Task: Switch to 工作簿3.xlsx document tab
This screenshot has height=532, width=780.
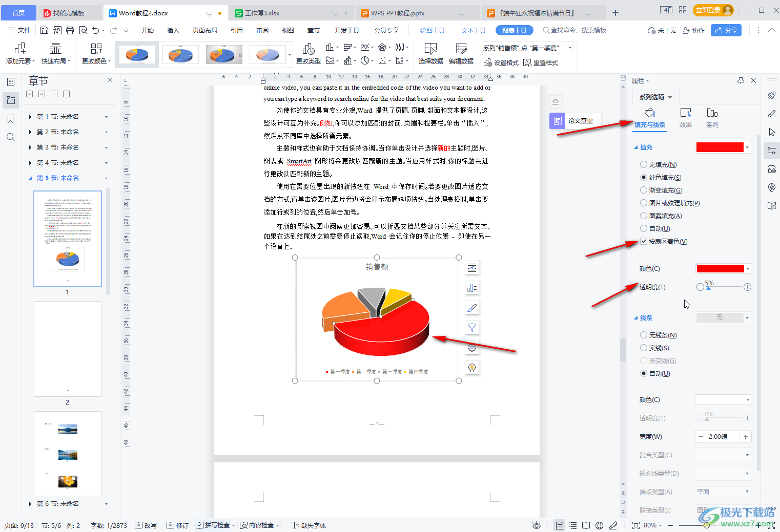Action: pyautogui.click(x=262, y=13)
